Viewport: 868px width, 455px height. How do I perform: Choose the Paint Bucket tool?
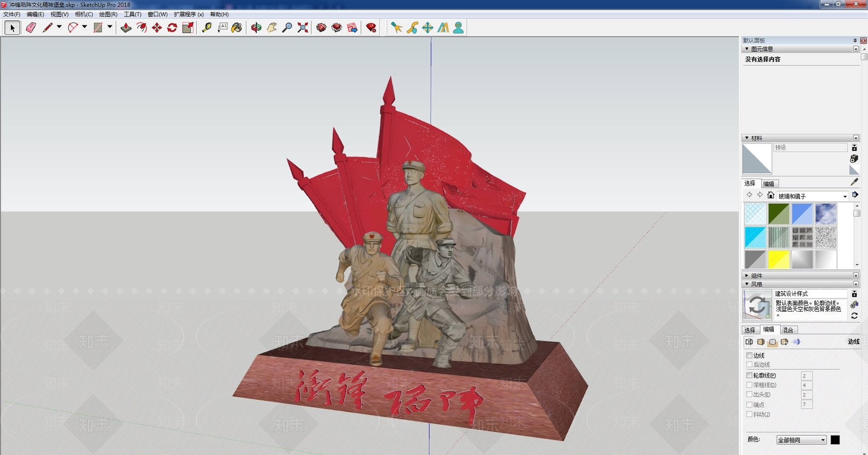(237, 28)
